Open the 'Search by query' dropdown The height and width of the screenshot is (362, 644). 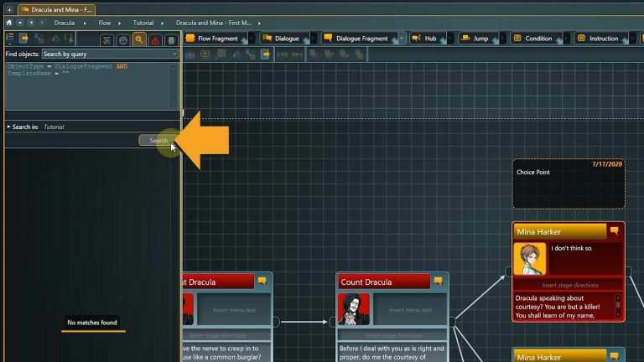110,54
